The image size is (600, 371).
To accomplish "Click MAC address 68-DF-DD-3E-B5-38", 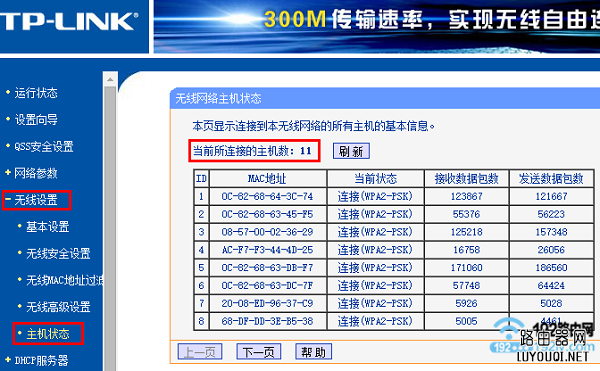I will (267, 321).
